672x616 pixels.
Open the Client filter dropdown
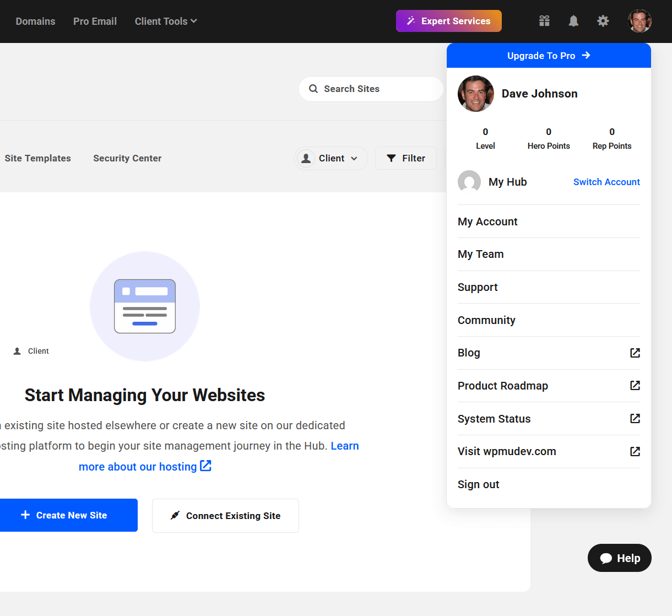[330, 158]
